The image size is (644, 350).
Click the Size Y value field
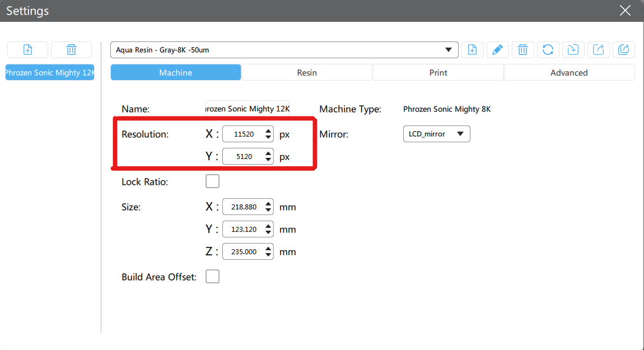click(x=244, y=230)
